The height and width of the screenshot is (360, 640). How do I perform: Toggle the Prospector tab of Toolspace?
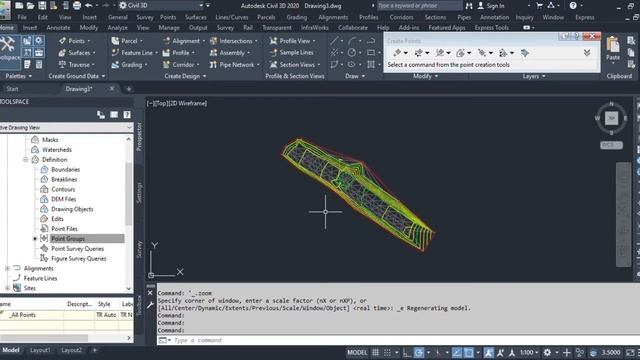(x=139, y=137)
